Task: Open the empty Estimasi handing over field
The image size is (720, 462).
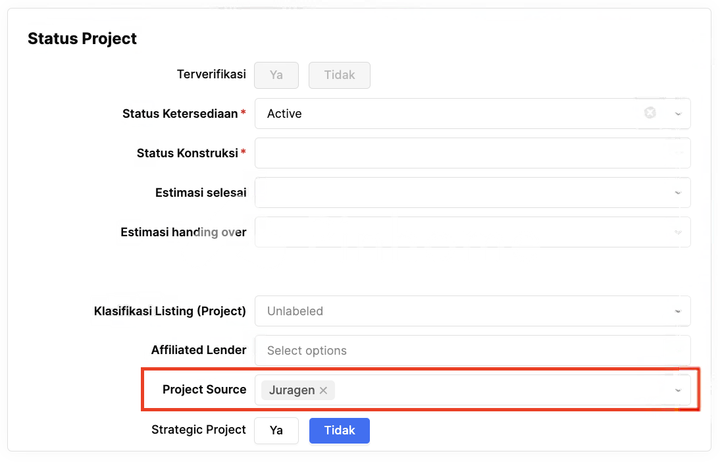Action: tap(450, 232)
